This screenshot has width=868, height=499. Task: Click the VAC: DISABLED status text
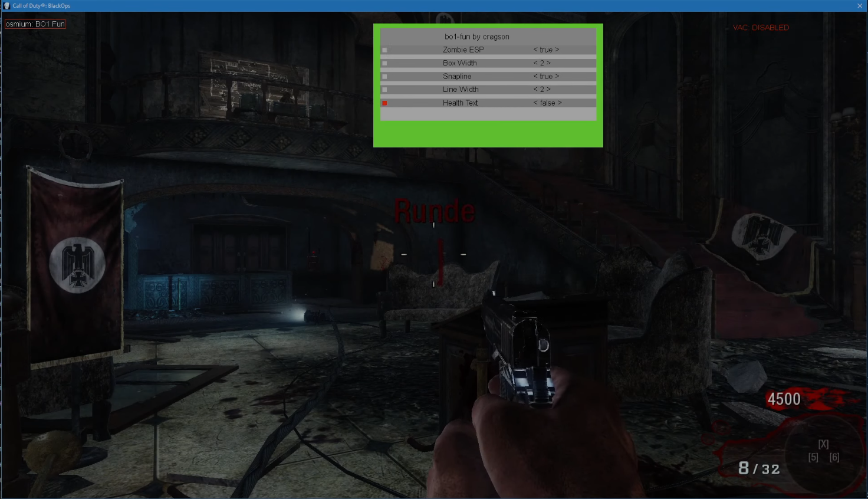click(761, 27)
